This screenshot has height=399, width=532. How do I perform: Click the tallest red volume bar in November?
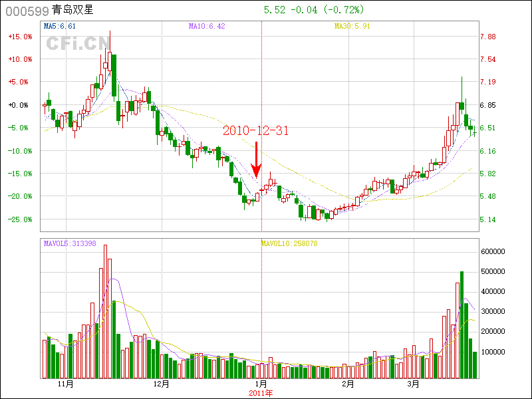[x=105, y=311]
